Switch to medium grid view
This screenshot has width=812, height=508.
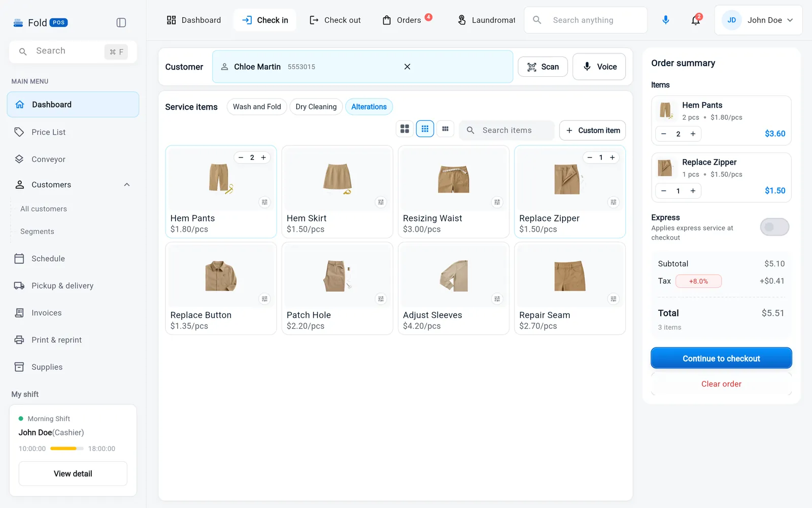pyautogui.click(x=425, y=129)
